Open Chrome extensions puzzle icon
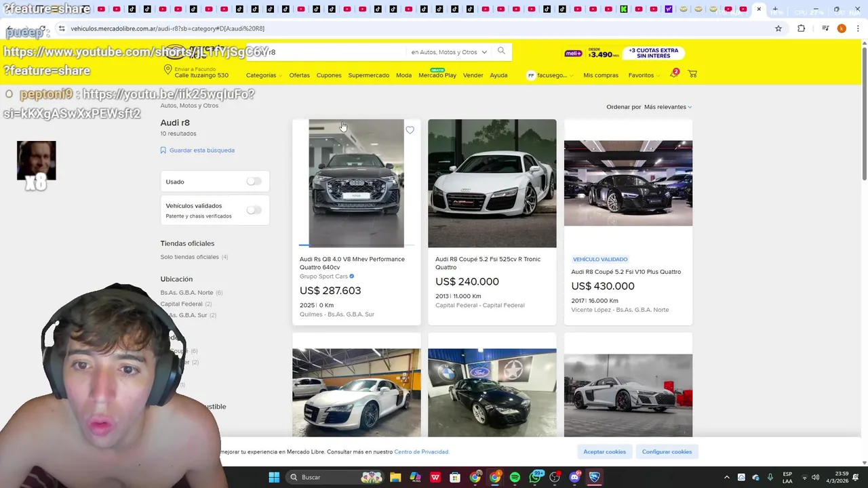868x488 pixels. 802,28
